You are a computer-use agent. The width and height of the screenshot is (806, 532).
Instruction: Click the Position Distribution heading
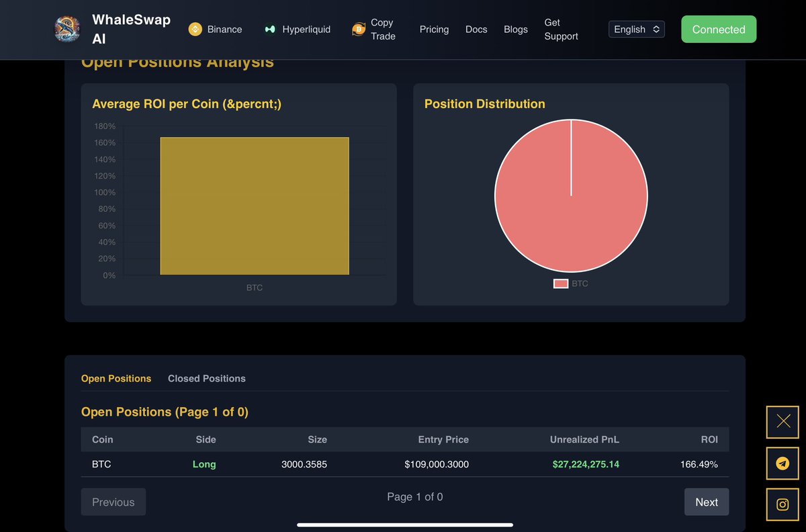click(x=485, y=104)
